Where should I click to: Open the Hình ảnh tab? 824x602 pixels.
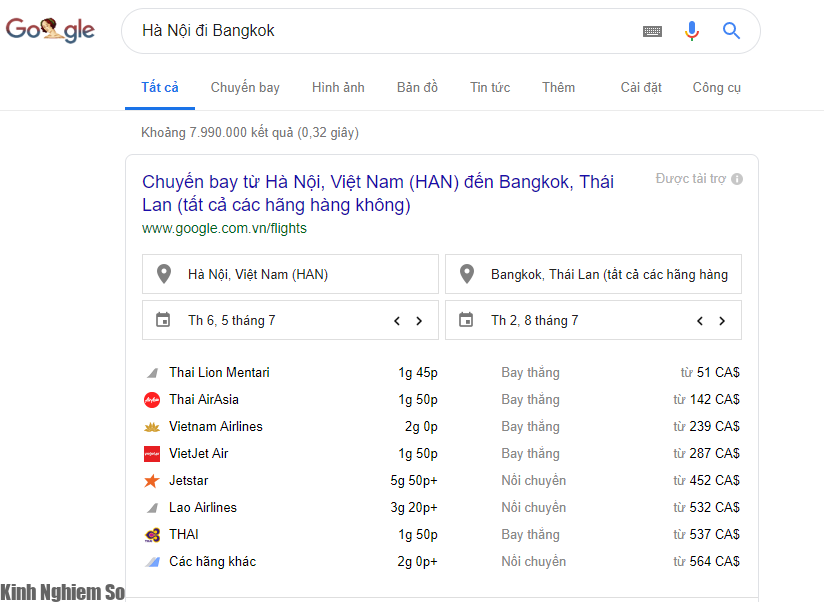(x=338, y=88)
